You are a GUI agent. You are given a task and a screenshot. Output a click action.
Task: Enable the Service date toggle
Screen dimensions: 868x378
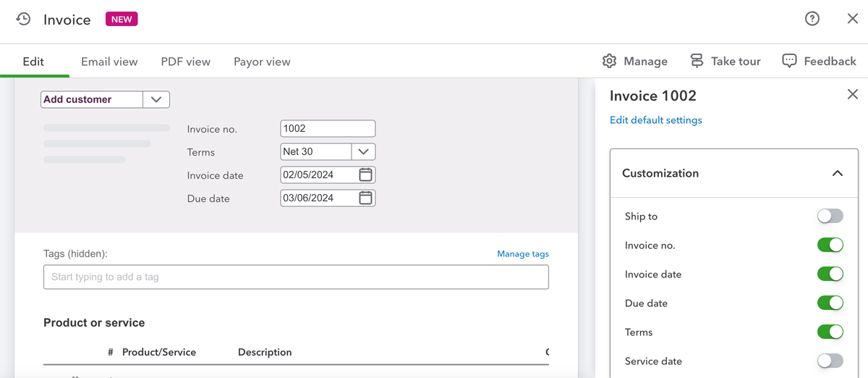830,361
